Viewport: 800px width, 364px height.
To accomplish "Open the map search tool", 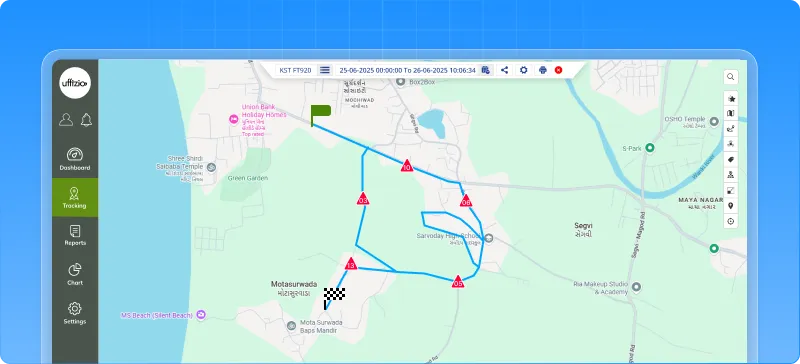I will point(731,77).
